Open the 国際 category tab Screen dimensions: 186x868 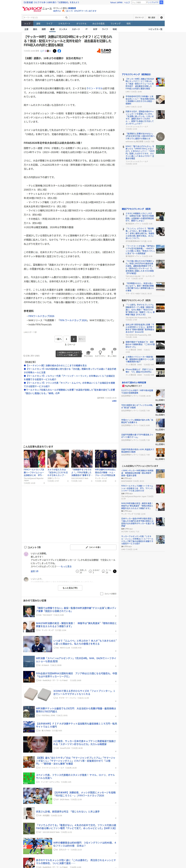pos(44,29)
